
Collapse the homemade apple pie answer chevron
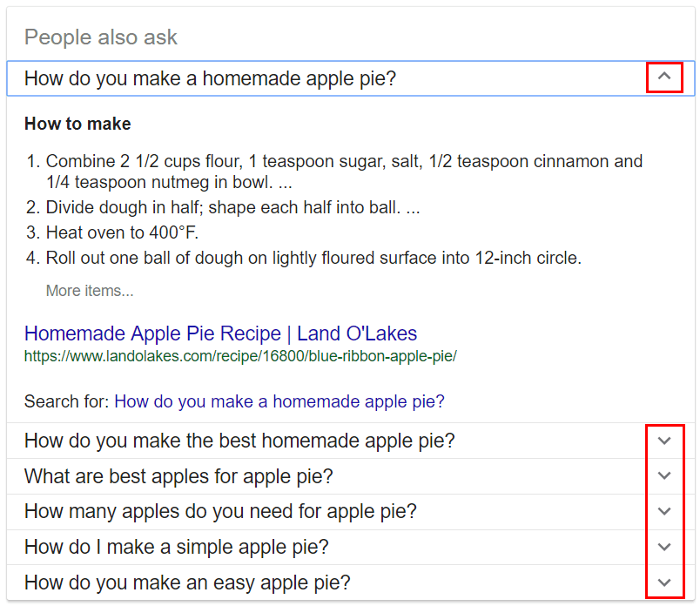(664, 77)
